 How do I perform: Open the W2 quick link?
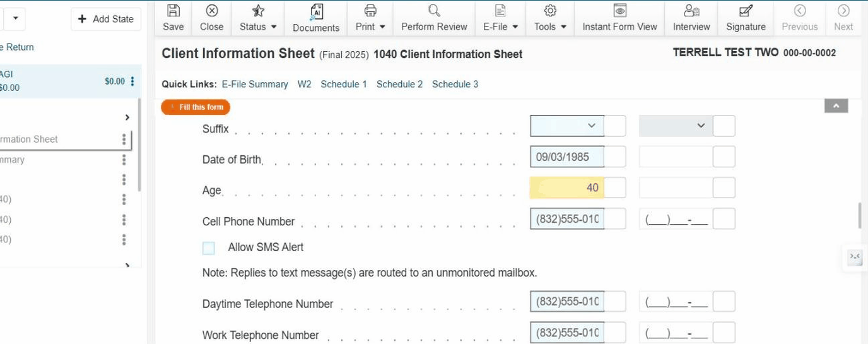coord(305,84)
